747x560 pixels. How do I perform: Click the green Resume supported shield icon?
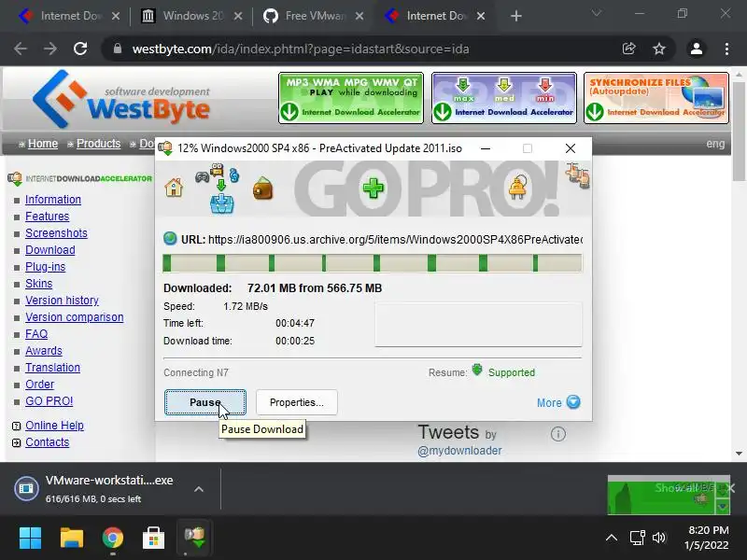click(x=477, y=370)
